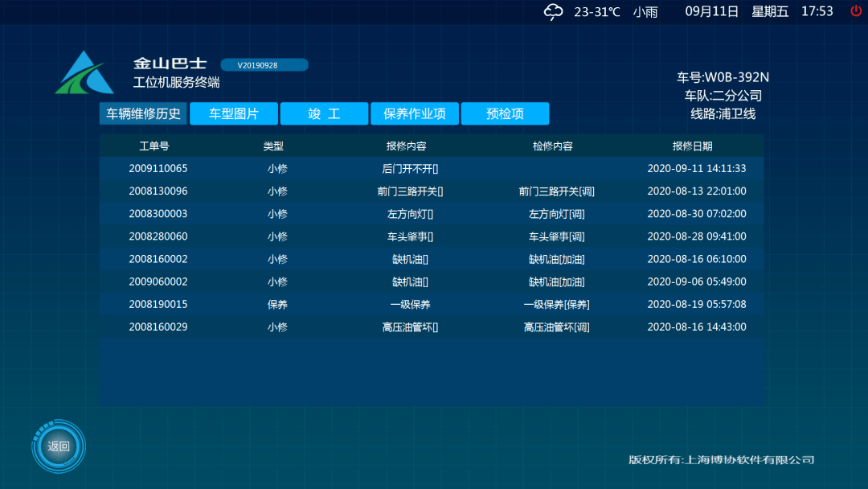Click the 报修日期 column header
This screenshot has height=489, width=868.
coord(693,146)
